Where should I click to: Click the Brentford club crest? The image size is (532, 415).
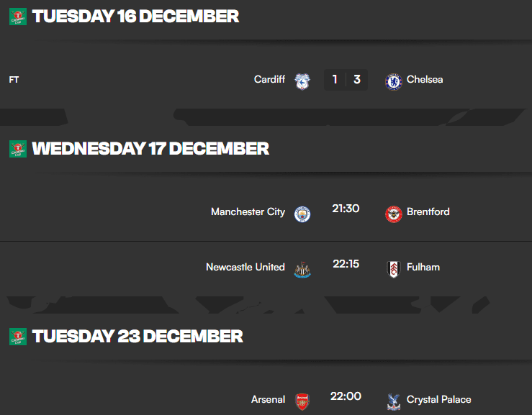pos(393,214)
